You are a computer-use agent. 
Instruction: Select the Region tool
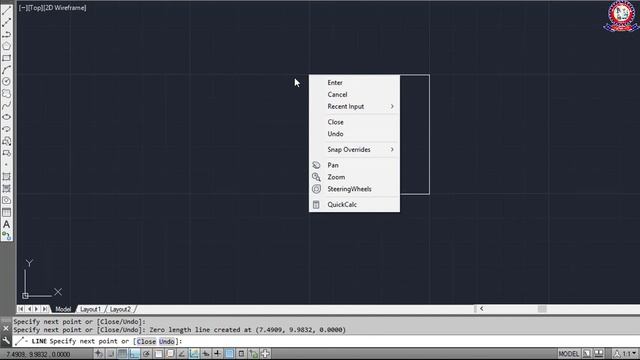pos(7,200)
